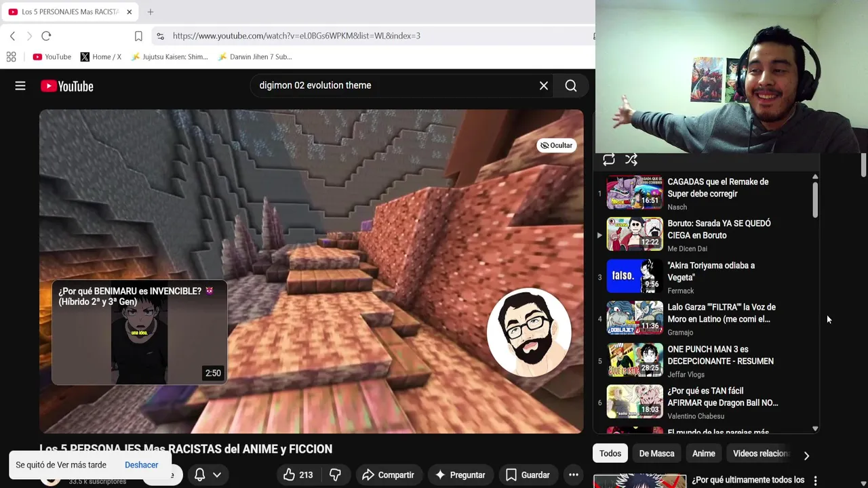868x488 pixels.
Task: Open the browser apps grid icon
Action: coord(11,57)
